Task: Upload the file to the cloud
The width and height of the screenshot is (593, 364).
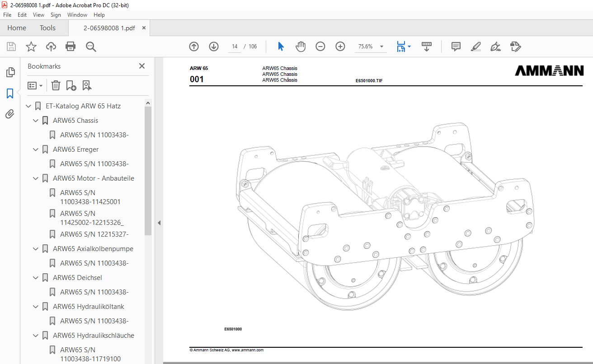Action: [51, 47]
